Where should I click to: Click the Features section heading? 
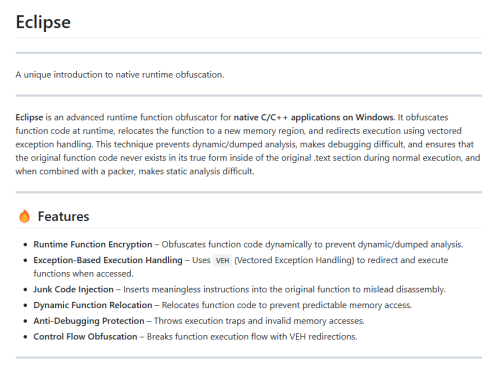[x=63, y=216]
